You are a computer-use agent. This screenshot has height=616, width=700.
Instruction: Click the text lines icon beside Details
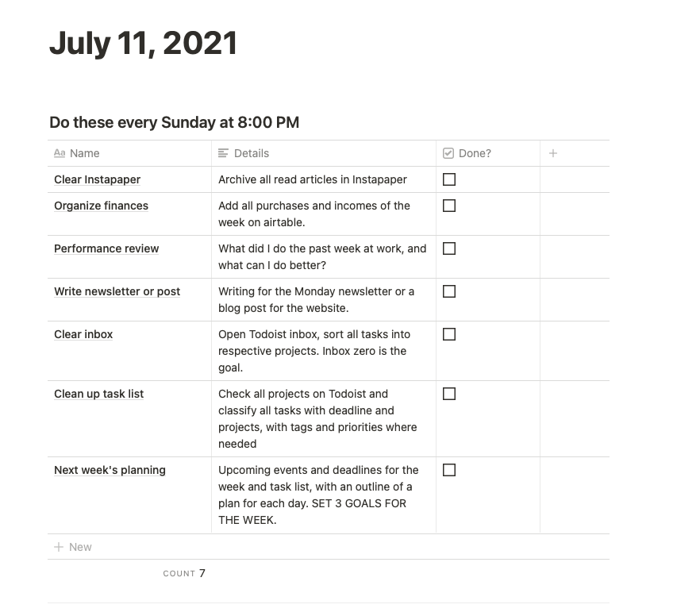pos(223,153)
